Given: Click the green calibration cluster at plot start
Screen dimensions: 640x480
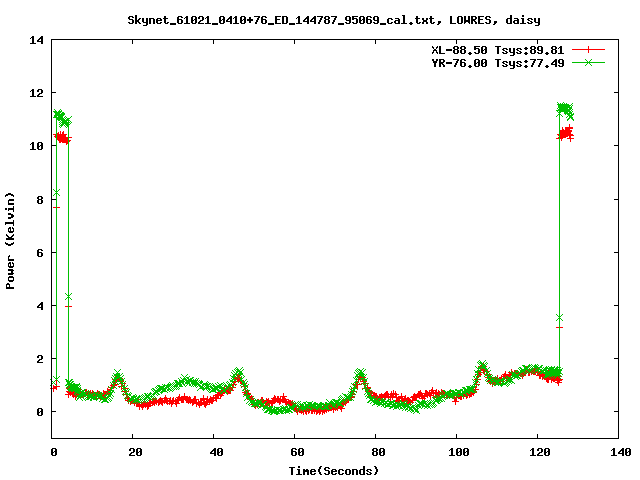Looking at the screenshot, I should (62, 118).
